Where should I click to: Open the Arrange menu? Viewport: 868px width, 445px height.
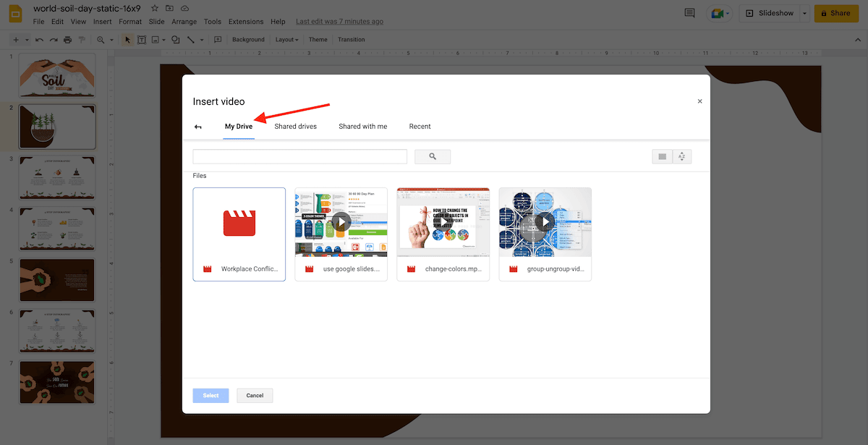[x=184, y=22]
